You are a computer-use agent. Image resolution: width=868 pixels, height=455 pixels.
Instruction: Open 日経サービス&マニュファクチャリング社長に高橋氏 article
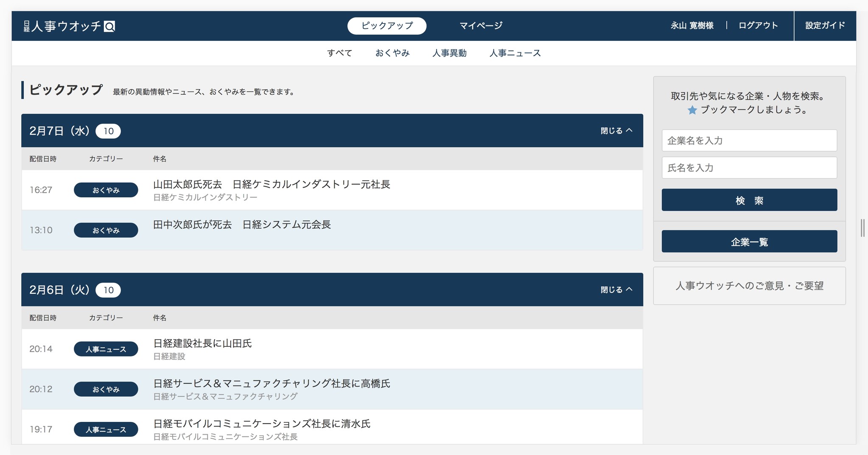tap(272, 383)
